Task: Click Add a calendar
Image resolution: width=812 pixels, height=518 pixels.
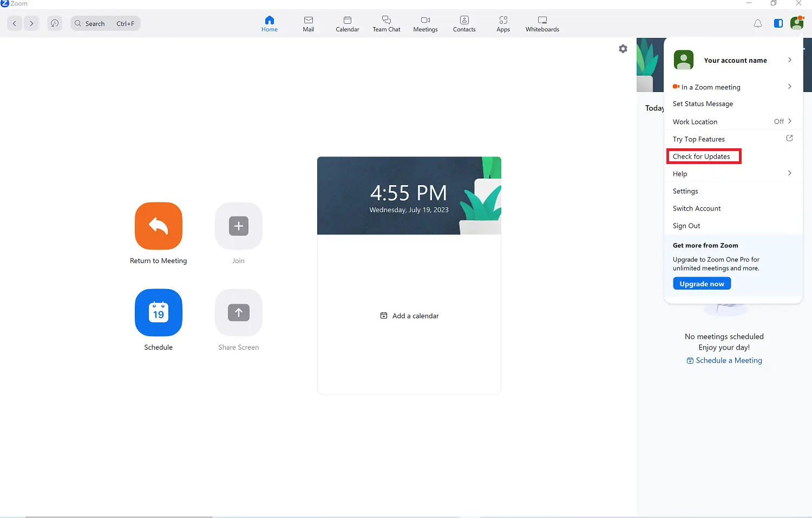Action: click(x=410, y=316)
